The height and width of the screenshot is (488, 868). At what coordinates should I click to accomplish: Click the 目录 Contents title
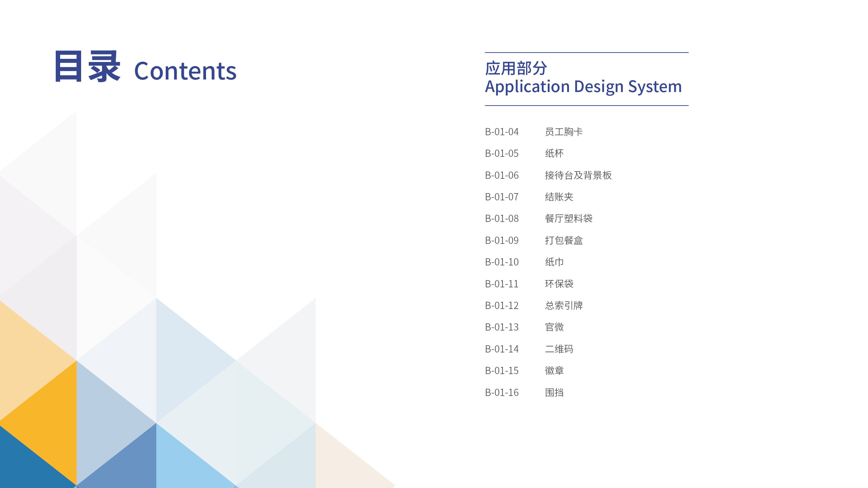click(x=146, y=66)
